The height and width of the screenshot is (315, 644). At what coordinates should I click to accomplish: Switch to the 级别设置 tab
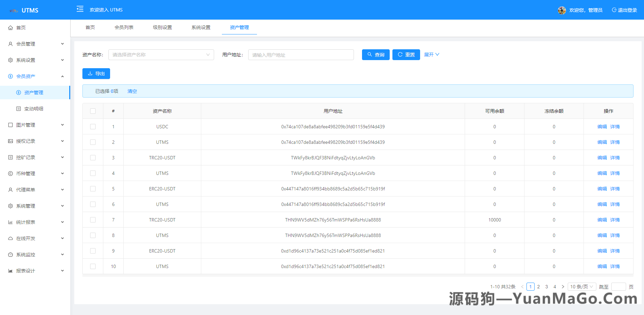pos(163,27)
